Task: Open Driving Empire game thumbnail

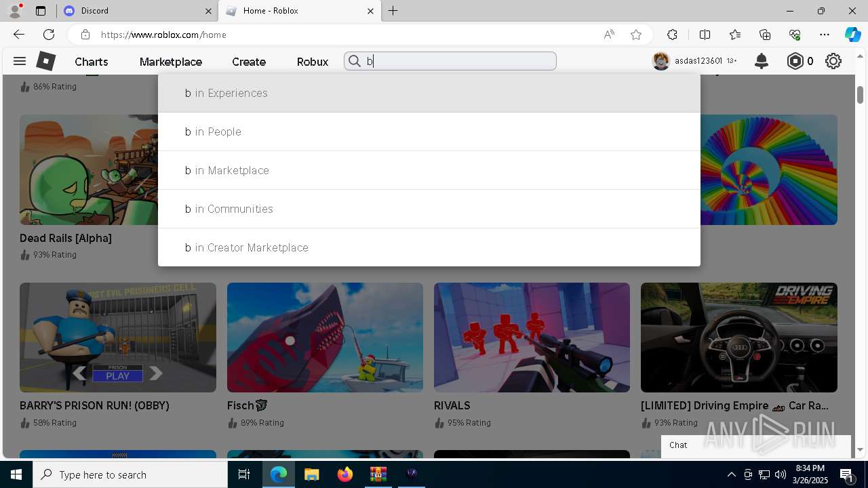Action: tap(739, 338)
